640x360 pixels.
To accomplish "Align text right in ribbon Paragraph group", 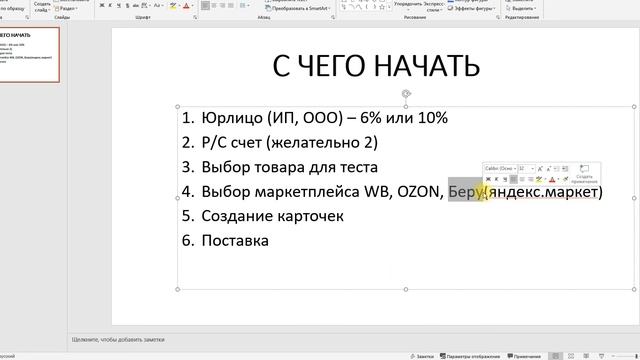I will (222, 6).
